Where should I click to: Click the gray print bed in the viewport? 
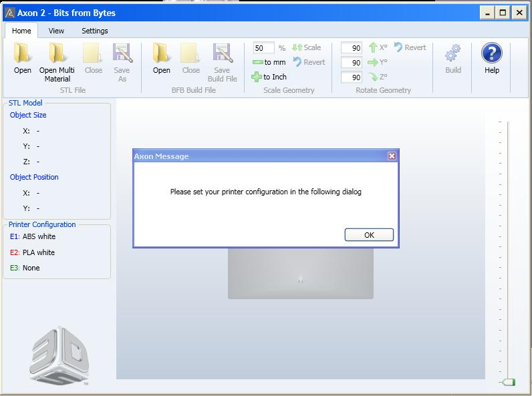(x=301, y=274)
